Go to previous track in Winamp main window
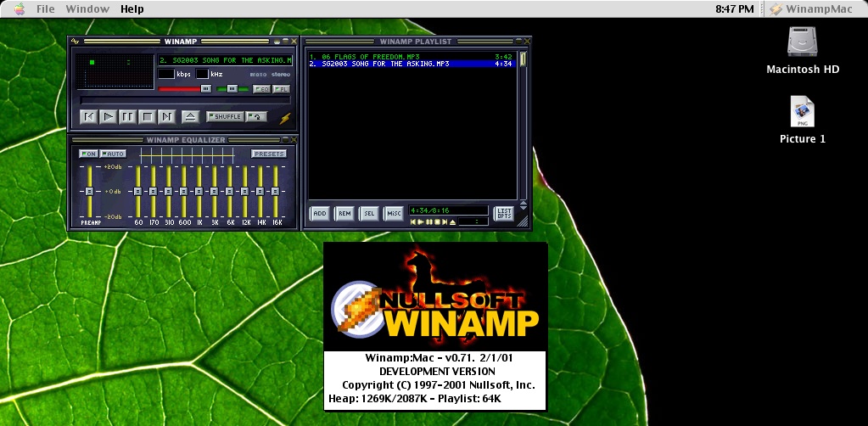This screenshot has height=426, width=868. coord(87,117)
